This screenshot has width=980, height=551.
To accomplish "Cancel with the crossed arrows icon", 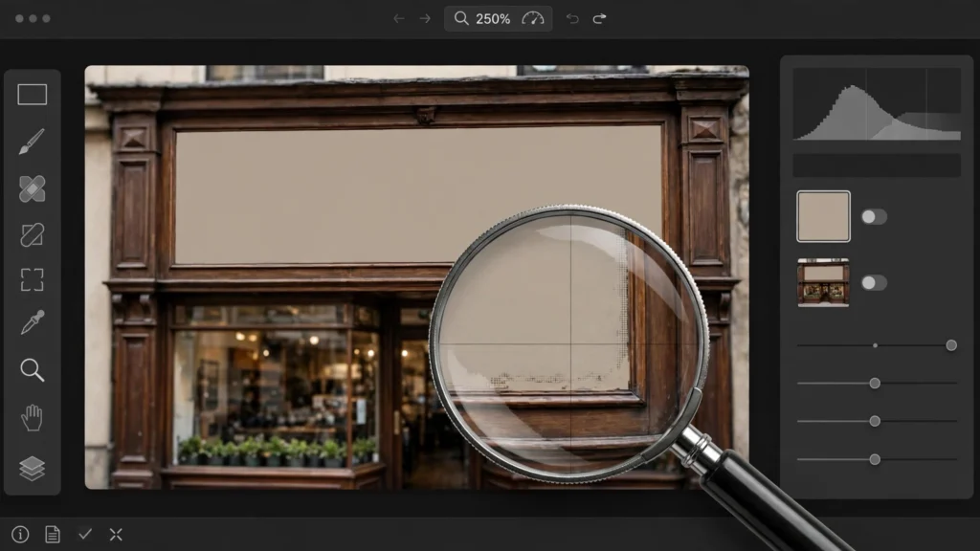I will (116, 534).
